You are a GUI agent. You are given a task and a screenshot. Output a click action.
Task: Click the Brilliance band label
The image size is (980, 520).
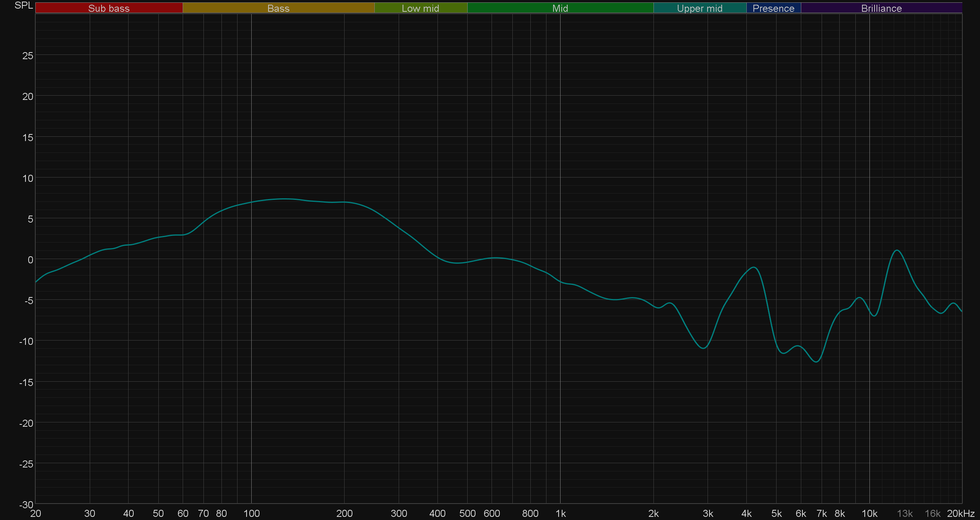point(881,8)
